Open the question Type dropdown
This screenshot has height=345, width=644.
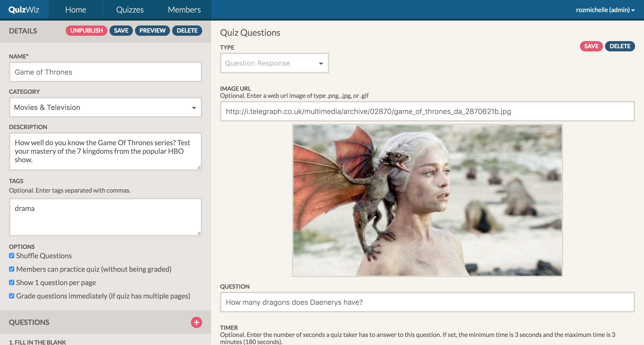click(x=274, y=63)
